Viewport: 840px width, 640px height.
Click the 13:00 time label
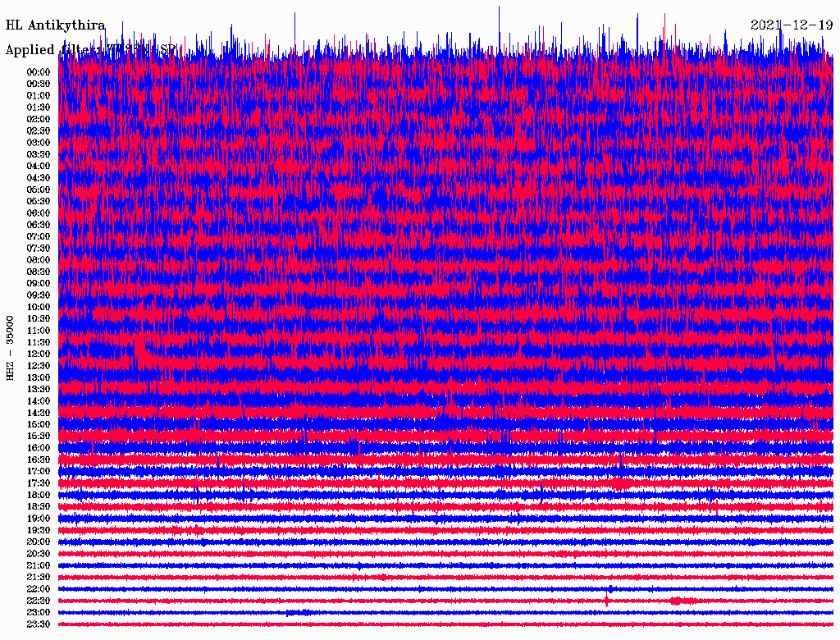[39, 378]
